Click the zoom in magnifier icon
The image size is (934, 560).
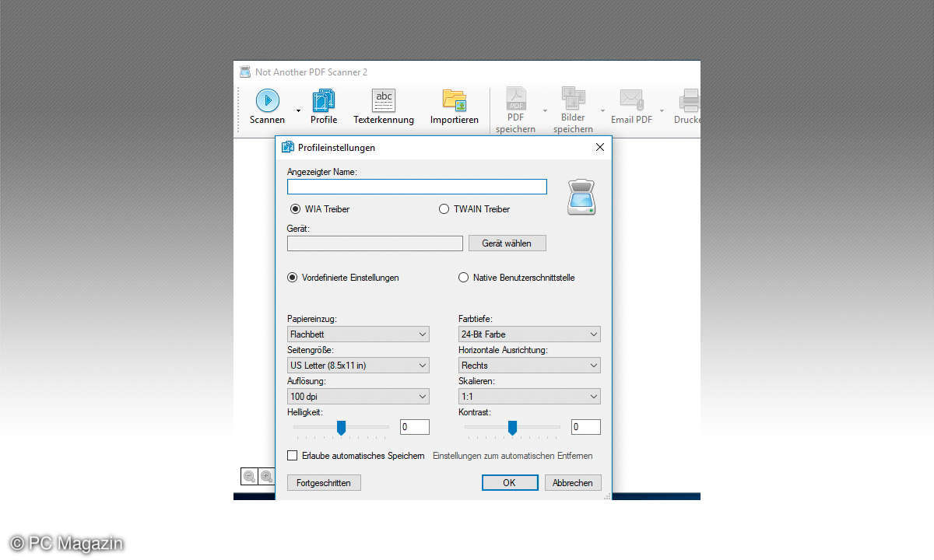click(x=266, y=477)
